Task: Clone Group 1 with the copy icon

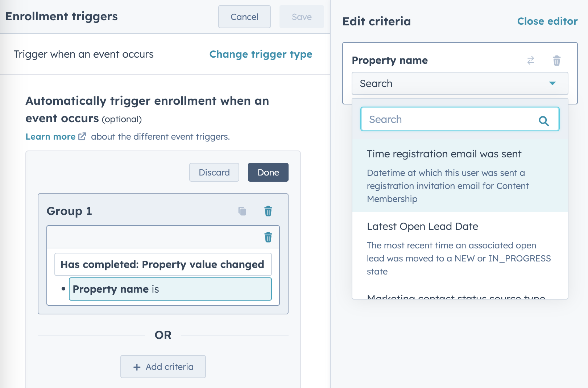Action: coord(242,211)
